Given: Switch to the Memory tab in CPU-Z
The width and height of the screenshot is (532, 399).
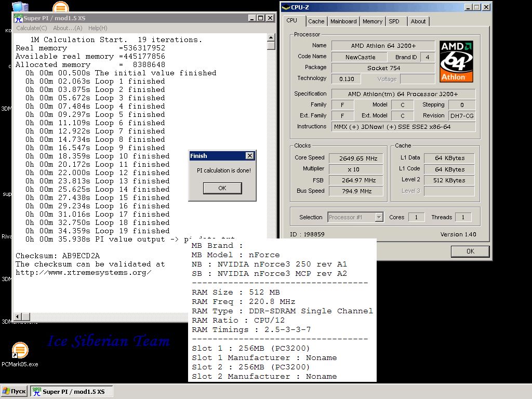Looking at the screenshot, I should (x=372, y=21).
